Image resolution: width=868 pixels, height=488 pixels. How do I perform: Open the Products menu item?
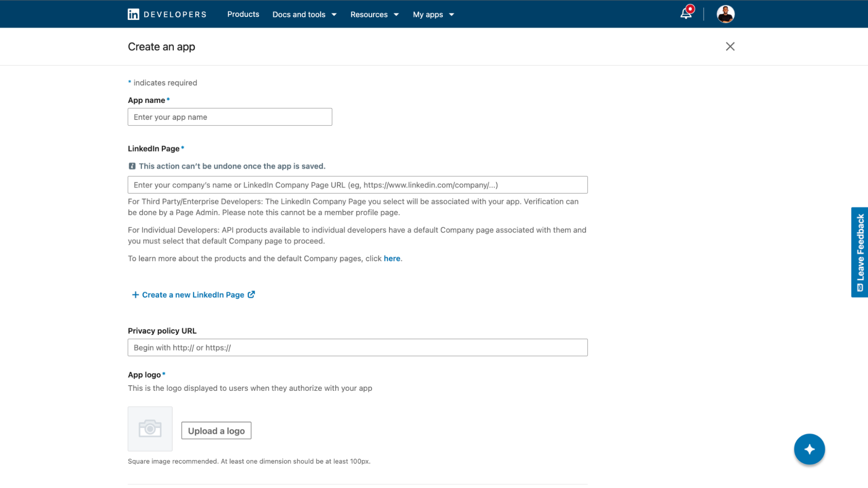pos(243,14)
